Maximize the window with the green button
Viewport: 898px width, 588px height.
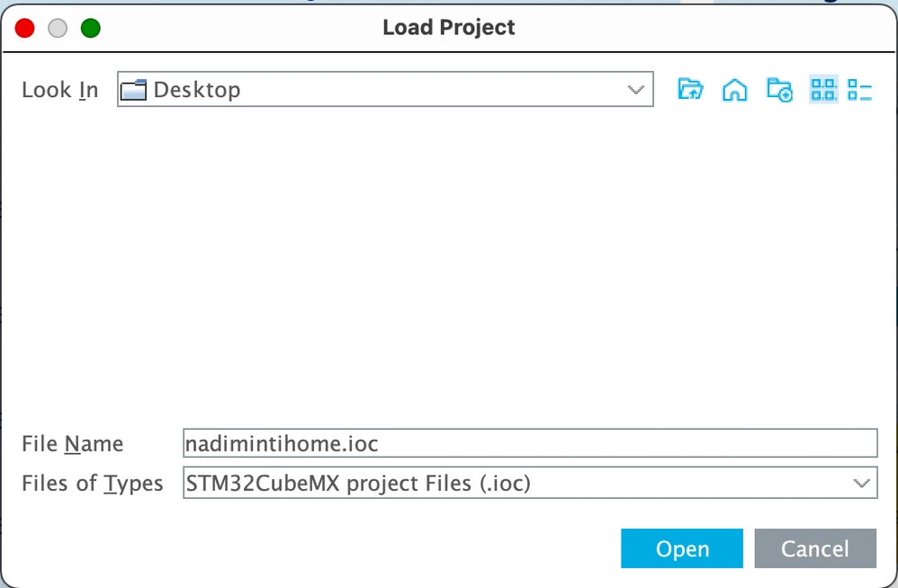[91, 28]
